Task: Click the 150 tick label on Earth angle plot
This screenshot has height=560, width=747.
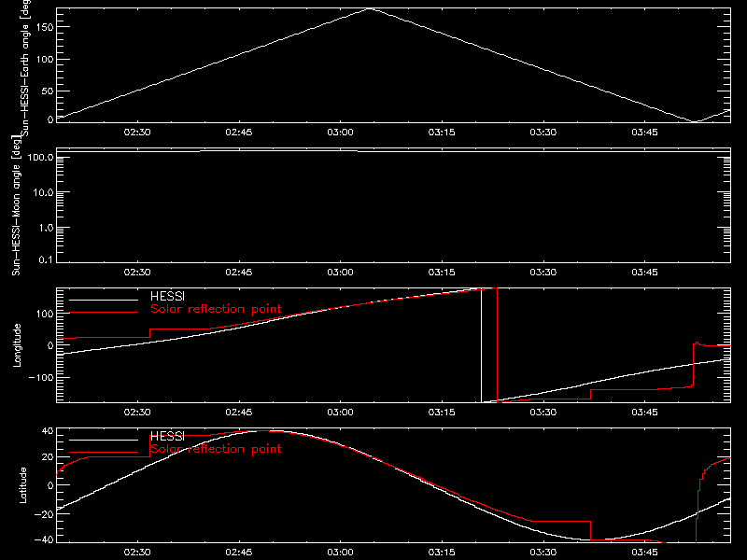Action: click(45, 27)
